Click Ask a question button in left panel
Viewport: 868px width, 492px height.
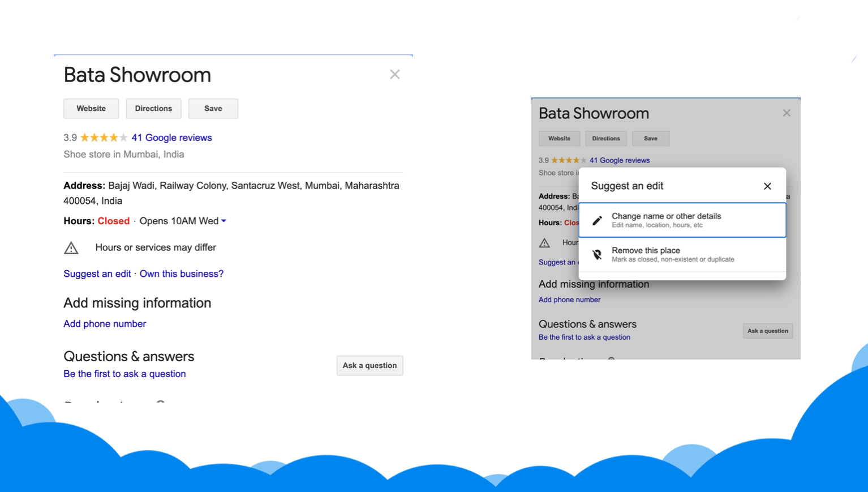tap(369, 365)
